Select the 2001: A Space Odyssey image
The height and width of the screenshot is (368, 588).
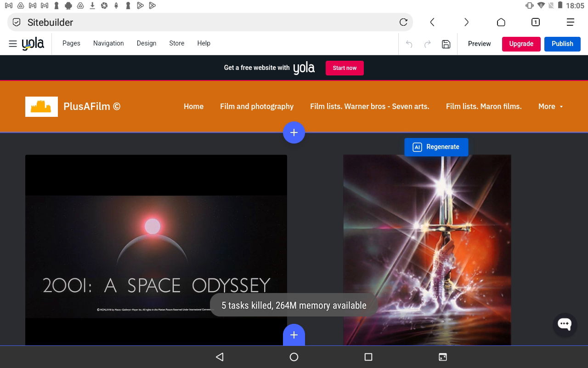point(156,250)
